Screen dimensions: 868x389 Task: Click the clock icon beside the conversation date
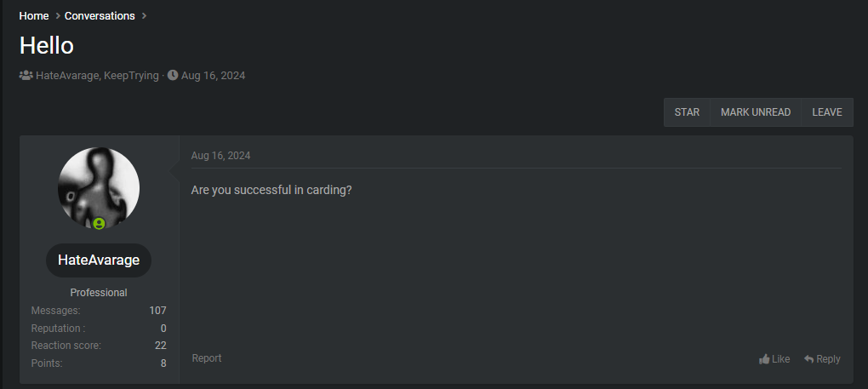click(173, 76)
